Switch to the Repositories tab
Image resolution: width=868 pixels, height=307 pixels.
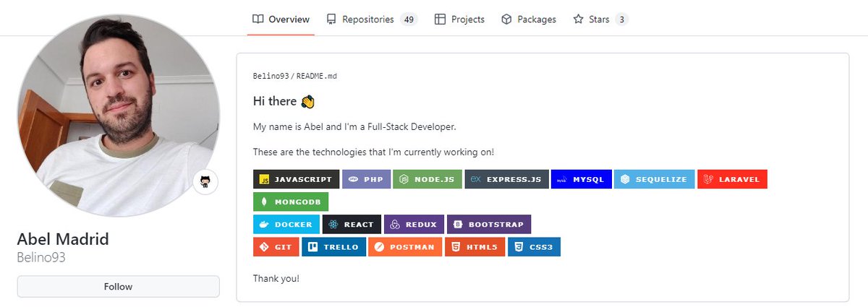[371, 20]
